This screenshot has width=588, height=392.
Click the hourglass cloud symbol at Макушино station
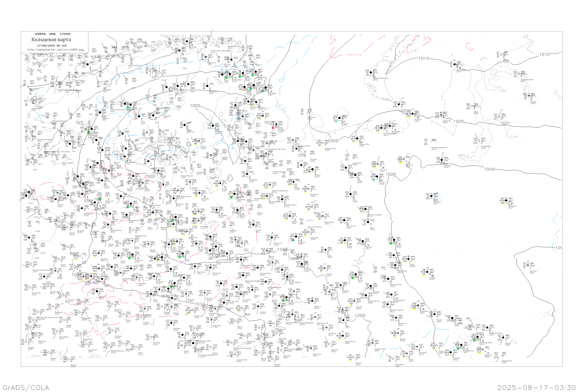(453, 321)
